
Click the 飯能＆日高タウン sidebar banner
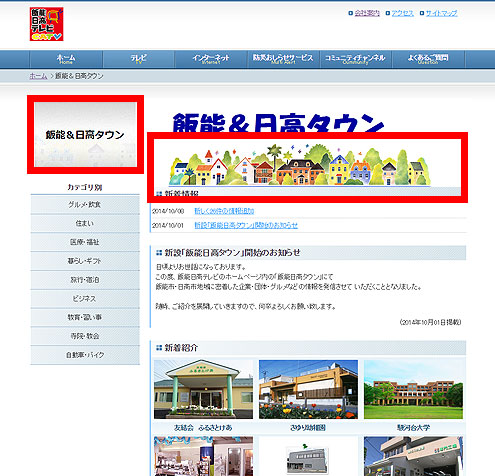tap(86, 134)
